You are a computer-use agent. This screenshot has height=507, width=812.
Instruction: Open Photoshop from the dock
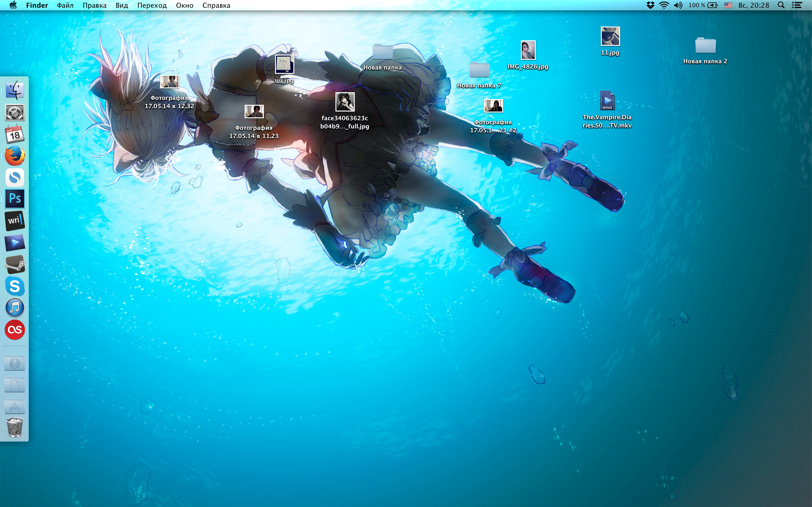(15, 198)
